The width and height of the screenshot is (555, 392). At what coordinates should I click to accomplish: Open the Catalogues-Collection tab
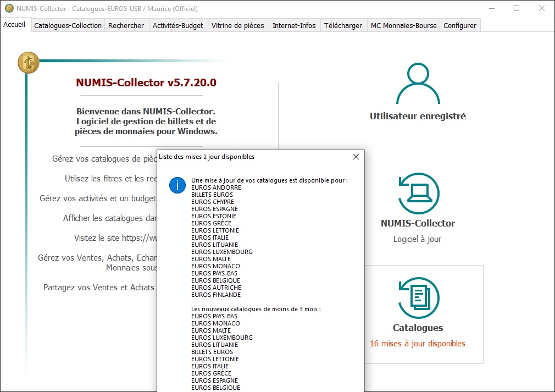[x=68, y=25]
